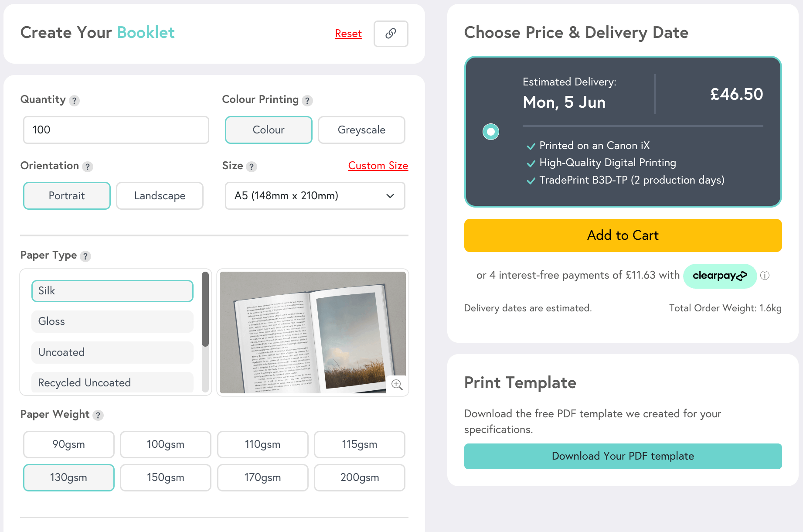Click the Quantity input field
803x532 pixels.
[x=116, y=130]
